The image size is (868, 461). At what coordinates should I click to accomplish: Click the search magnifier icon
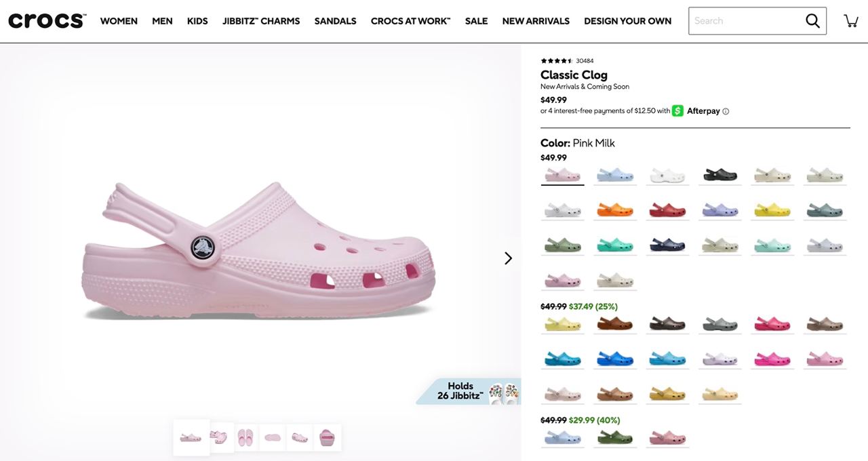click(812, 21)
